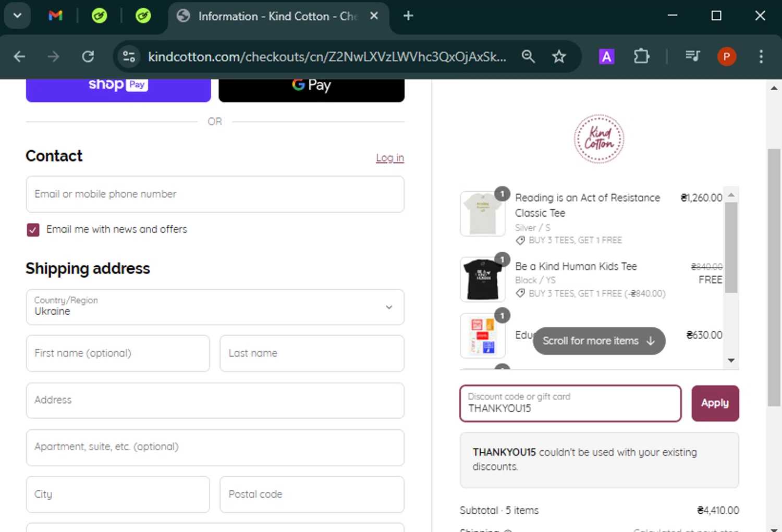The image size is (782, 532).
Task: Follow the Log in link
Action: (390, 158)
